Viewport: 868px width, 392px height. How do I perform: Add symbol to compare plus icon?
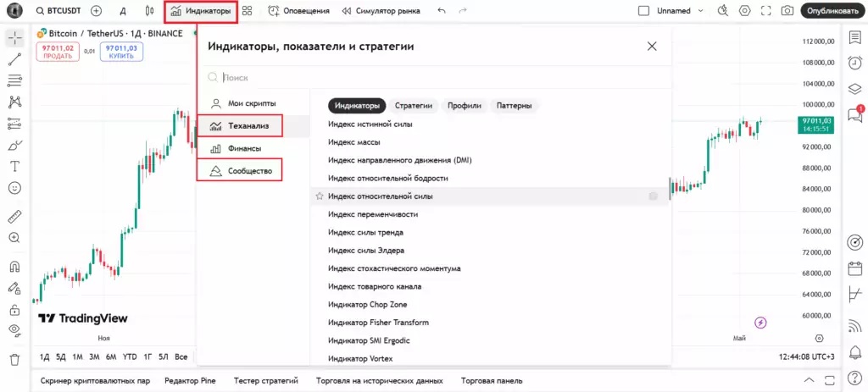point(97,10)
